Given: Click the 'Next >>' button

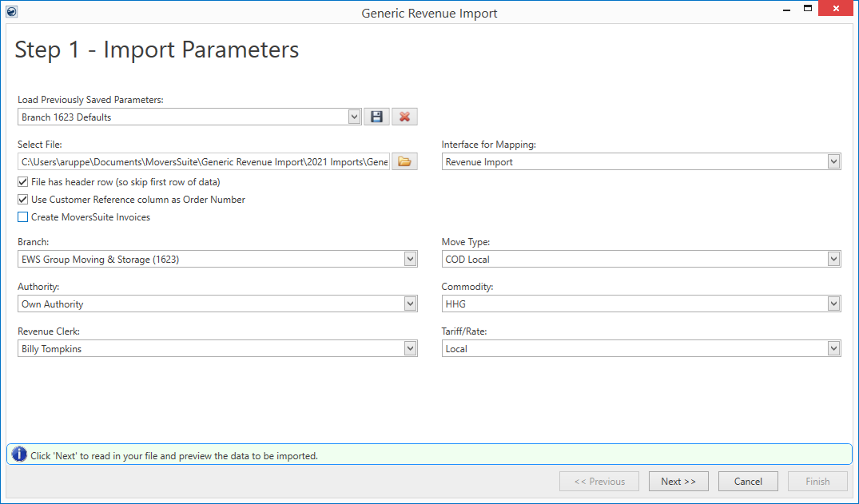Looking at the screenshot, I should click(678, 482).
